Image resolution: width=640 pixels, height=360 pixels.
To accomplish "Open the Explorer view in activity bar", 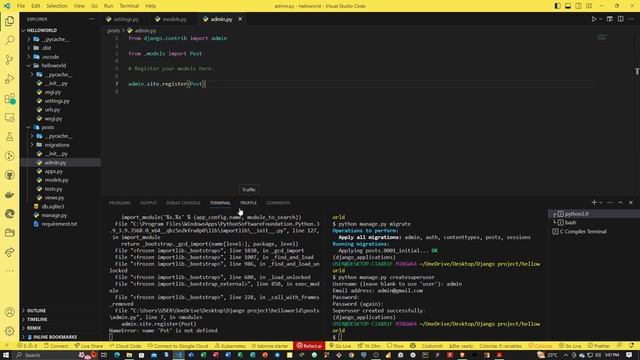I will 9,21.
